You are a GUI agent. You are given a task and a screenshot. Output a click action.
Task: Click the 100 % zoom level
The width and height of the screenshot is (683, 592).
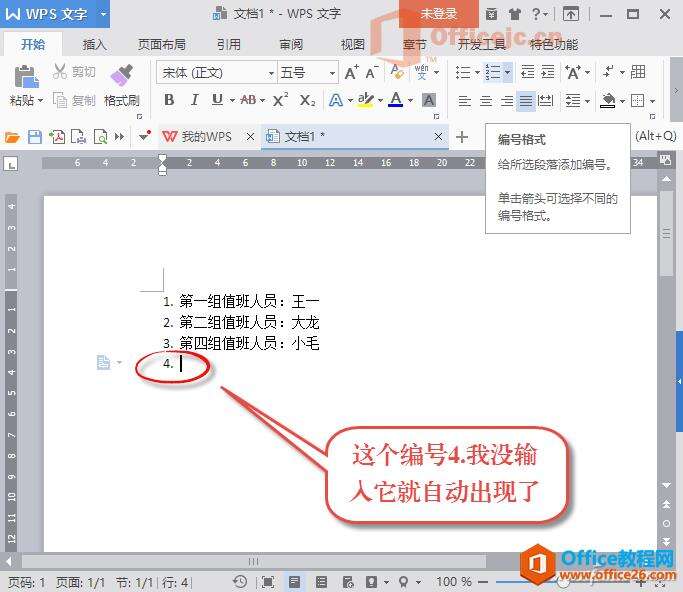pyautogui.click(x=454, y=582)
